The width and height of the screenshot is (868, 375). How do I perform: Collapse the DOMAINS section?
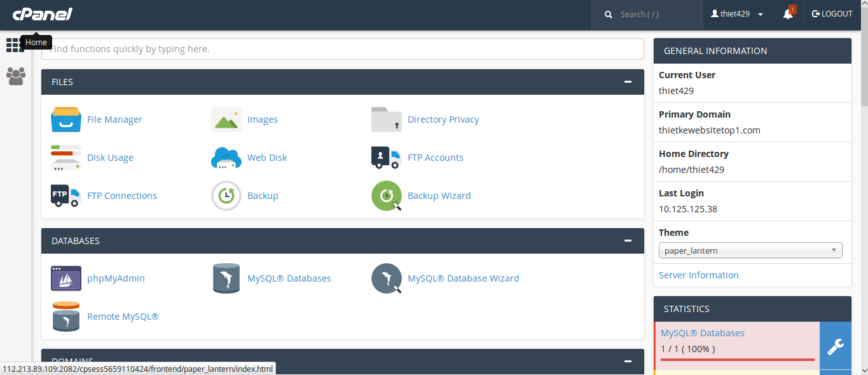(628, 362)
